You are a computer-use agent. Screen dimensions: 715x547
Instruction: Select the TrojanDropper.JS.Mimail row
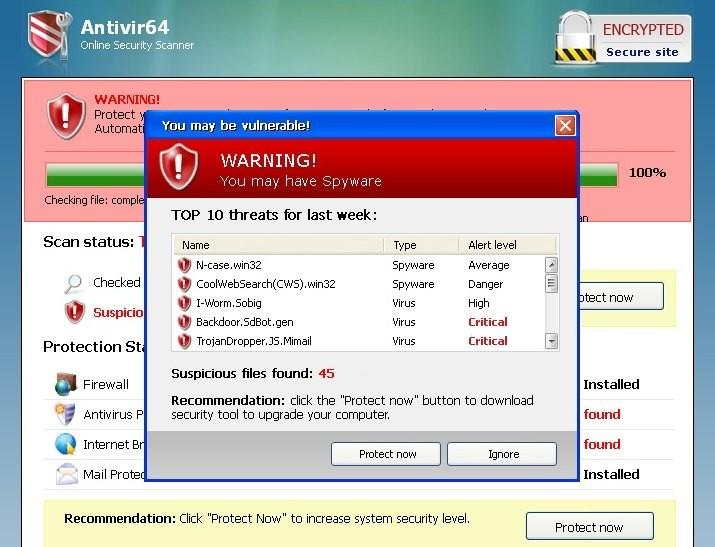click(x=359, y=341)
